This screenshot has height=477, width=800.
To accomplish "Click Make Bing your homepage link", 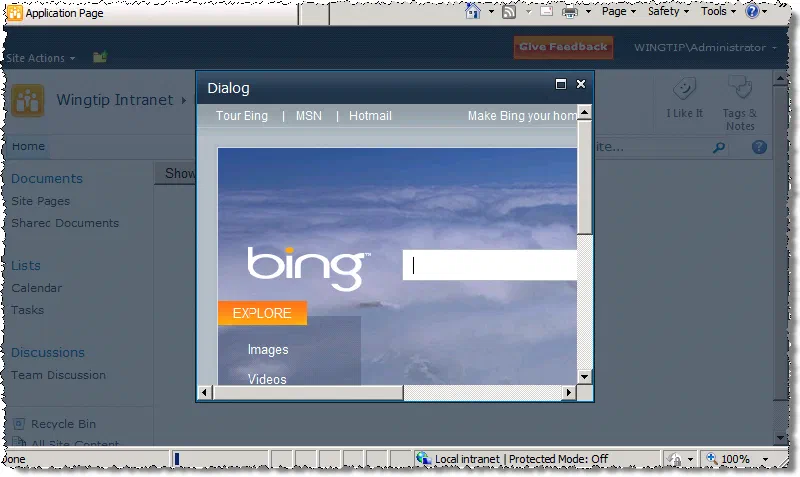I will [x=522, y=116].
